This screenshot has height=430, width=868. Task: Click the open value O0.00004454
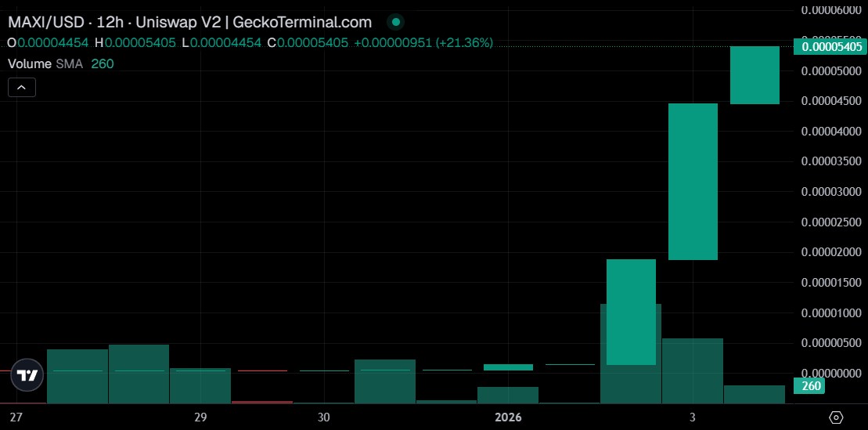(48, 42)
